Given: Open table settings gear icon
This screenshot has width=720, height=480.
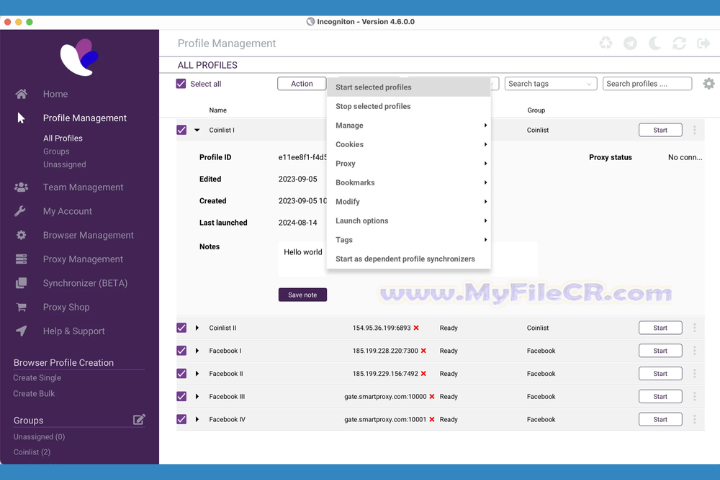Looking at the screenshot, I should (709, 84).
